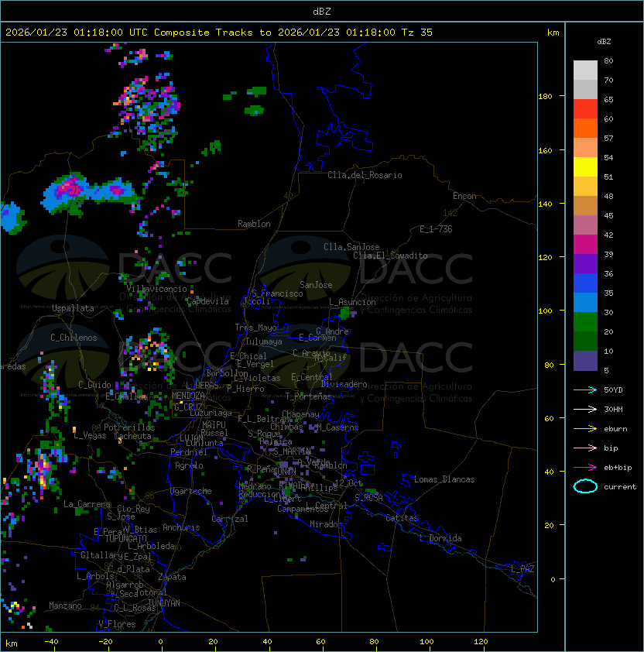Click the Uspallata place label

point(73,308)
